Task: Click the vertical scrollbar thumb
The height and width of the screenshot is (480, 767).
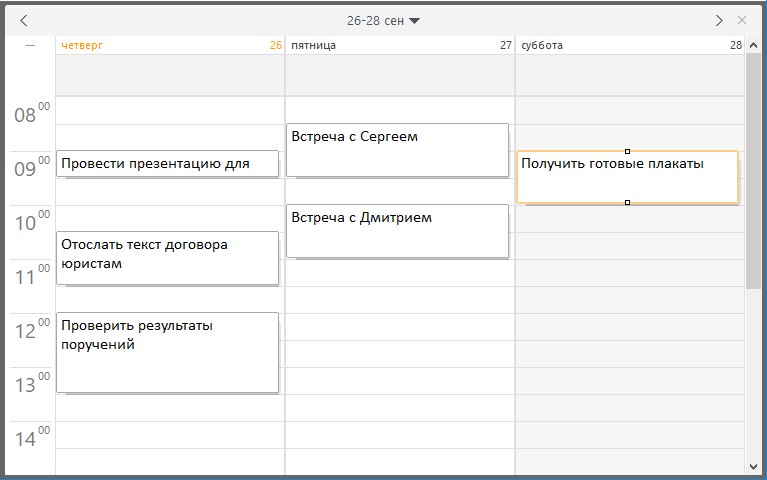Action: pyautogui.click(x=753, y=170)
